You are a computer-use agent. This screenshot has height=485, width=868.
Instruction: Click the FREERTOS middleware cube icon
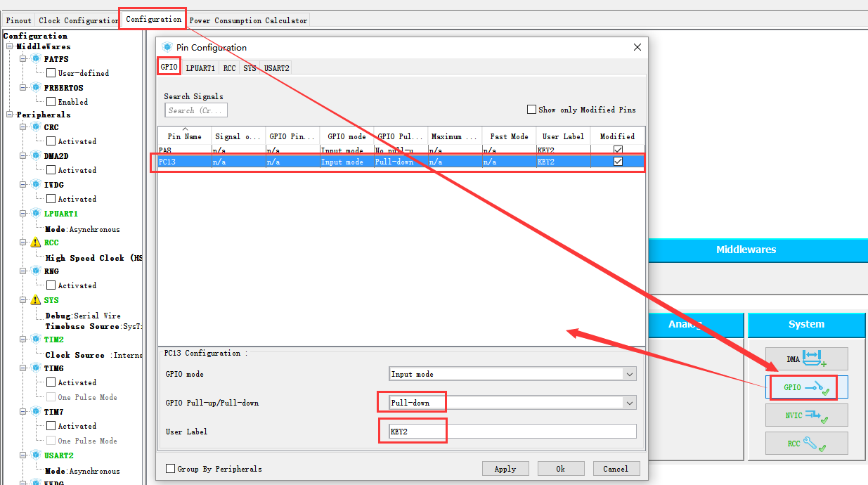[x=34, y=87]
